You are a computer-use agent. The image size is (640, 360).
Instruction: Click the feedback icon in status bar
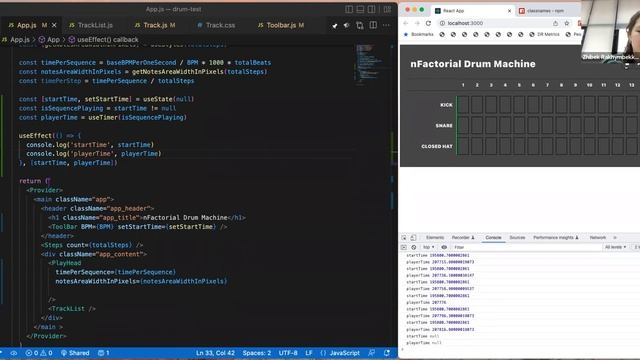tap(371, 353)
